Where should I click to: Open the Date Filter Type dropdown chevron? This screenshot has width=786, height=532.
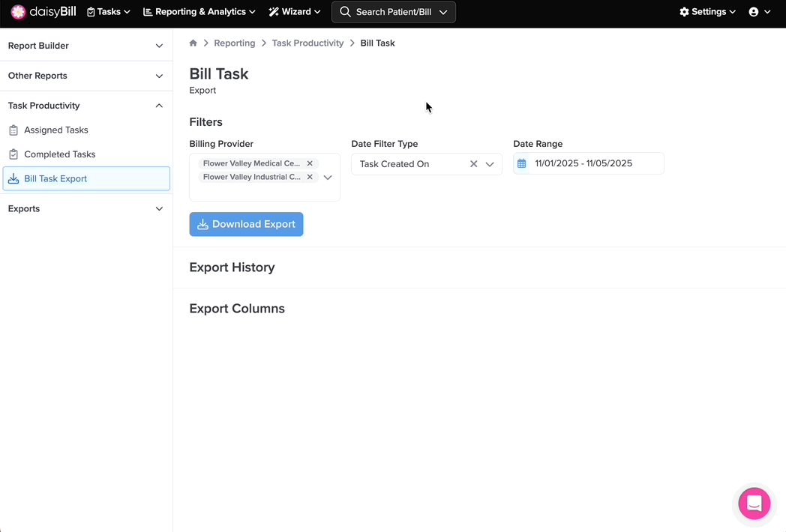[490, 164]
